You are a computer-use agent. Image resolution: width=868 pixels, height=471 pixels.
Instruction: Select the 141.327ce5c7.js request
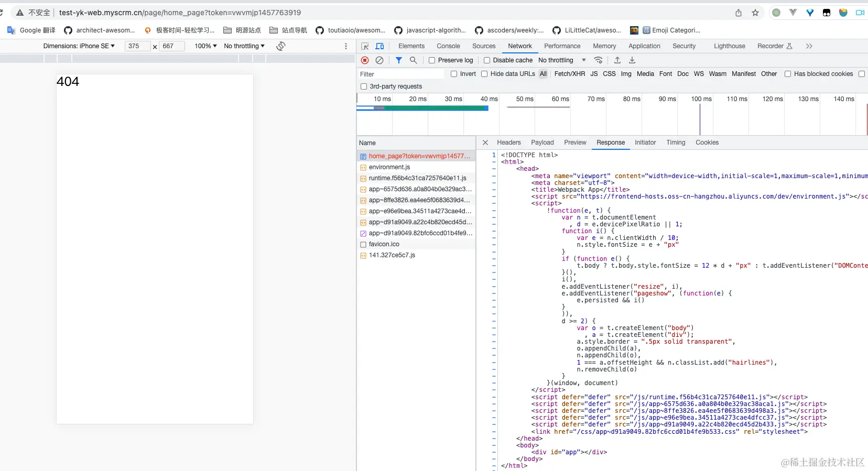416,255
